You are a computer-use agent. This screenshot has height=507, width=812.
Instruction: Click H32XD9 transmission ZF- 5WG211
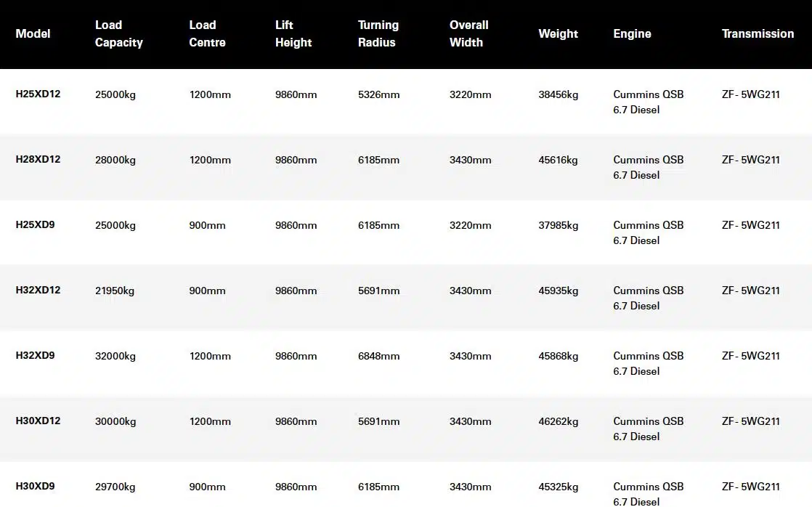[x=751, y=357]
